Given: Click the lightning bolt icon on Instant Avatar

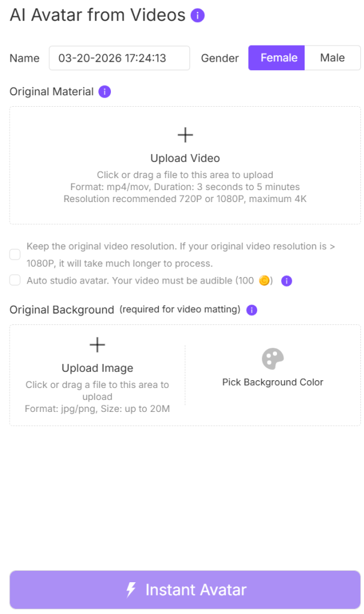Looking at the screenshot, I should pyautogui.click(x=131, y=589).
